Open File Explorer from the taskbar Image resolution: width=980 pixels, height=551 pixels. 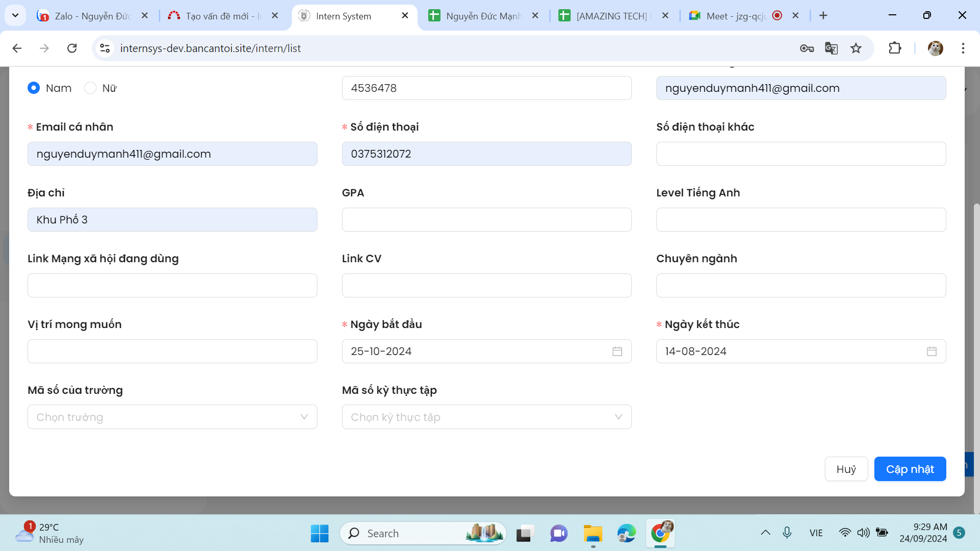(x=593, y=534)
